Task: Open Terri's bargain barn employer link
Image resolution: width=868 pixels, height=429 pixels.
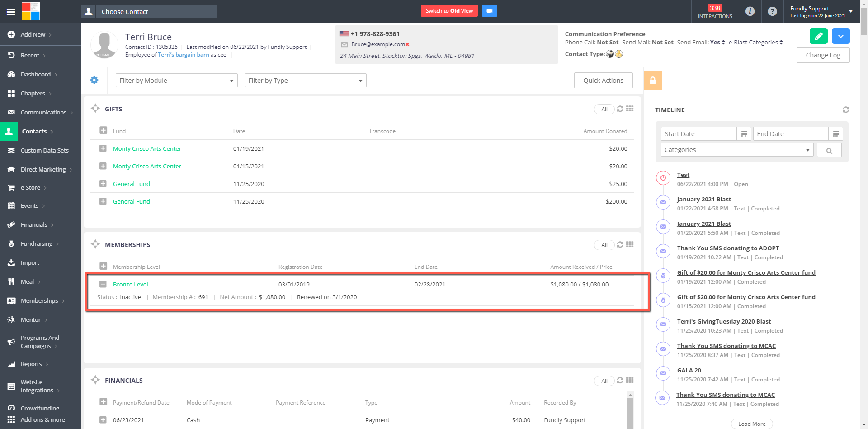Action: click(184, 55)
